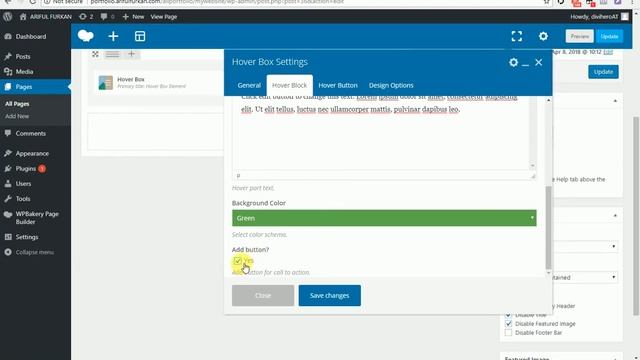Toggle fullscreen editor mode icon
640x360 pixels.
pyautogui.click(x=517, y=36)
